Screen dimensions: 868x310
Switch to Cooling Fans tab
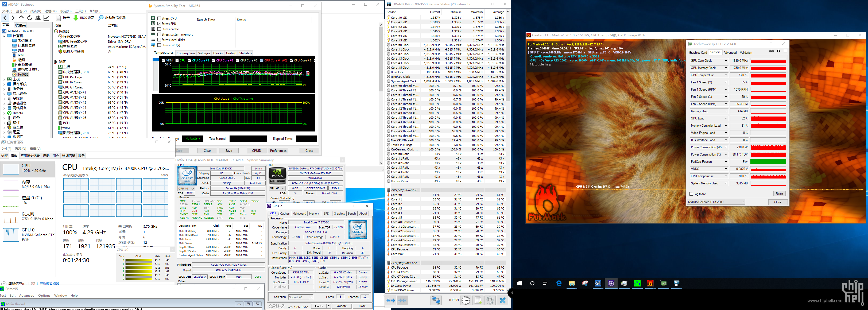click(x=186, y=53)
